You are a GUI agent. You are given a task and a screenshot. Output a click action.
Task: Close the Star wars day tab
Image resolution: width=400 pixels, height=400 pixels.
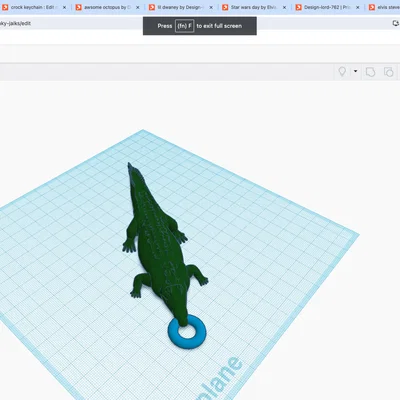tap(284, 7)
